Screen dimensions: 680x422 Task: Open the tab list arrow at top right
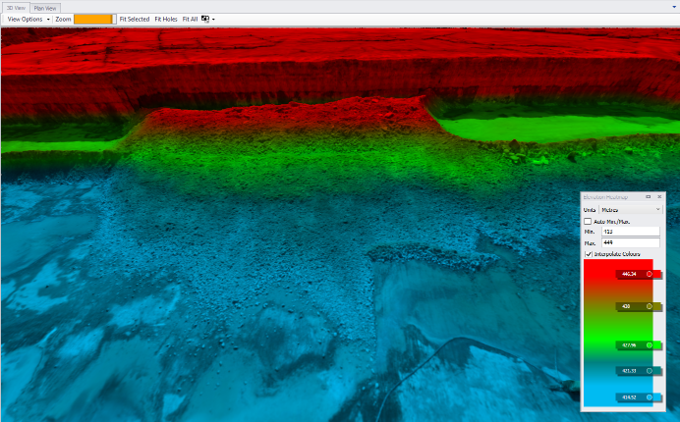(x=674, y=7)
